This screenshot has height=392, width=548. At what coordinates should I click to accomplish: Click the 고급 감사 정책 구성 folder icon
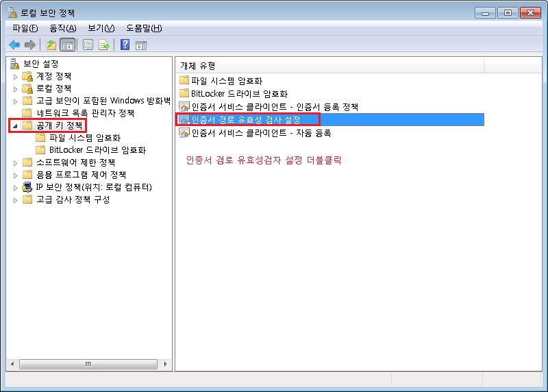coord(27,199)
